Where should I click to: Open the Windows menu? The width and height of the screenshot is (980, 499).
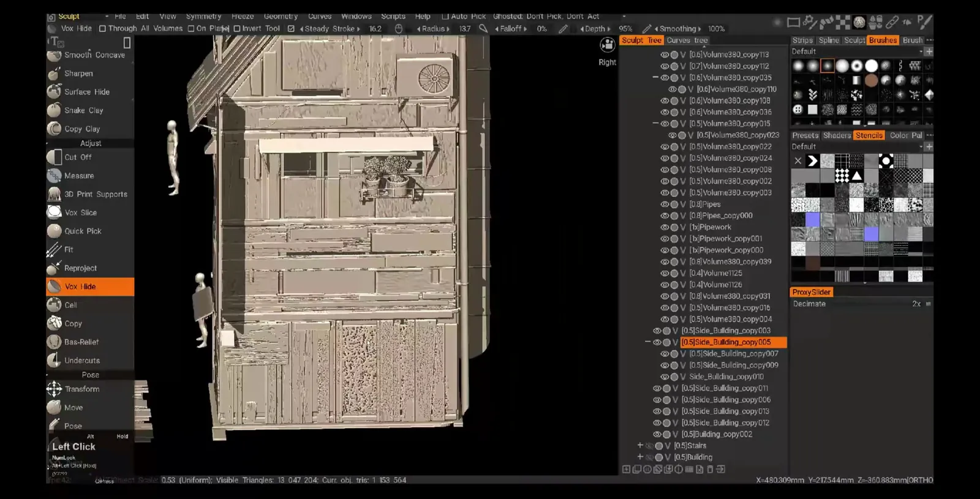(x=356, y=17)
